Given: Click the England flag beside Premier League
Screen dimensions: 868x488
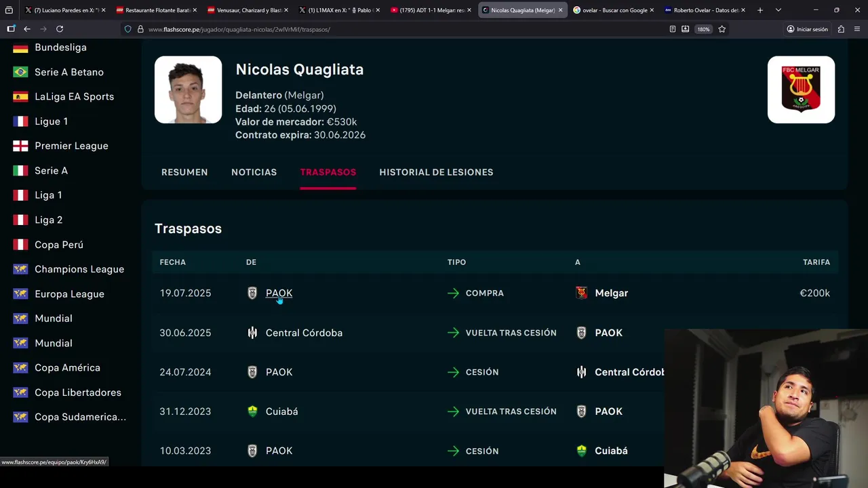Looking at the screenshot, I should (20, 146).
